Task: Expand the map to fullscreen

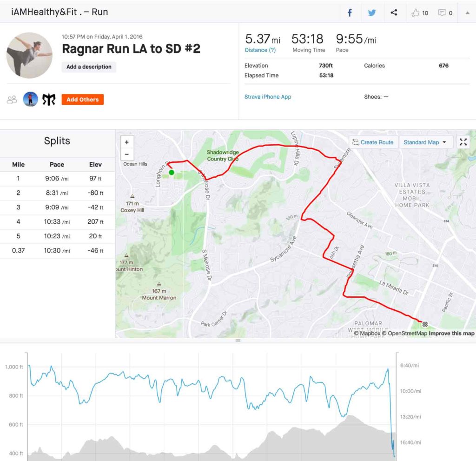Action: click(x=463, y=142)
